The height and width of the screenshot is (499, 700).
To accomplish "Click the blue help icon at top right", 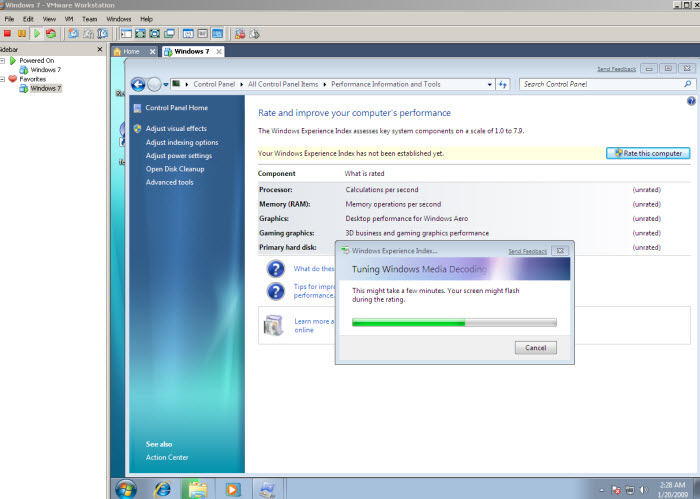I will coord(691,101).
